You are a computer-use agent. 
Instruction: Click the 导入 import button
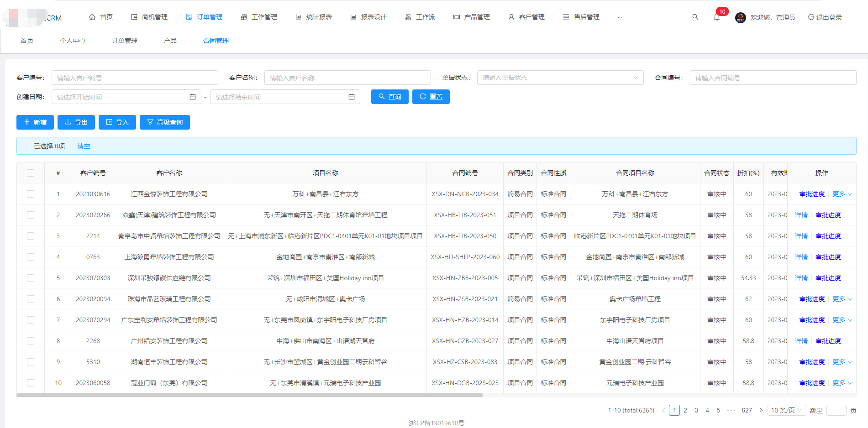[117, 122]
